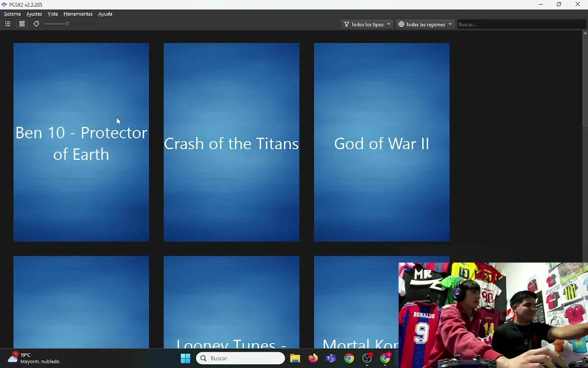Click the PCSX2 title bar logo icon

coord(4,5)
